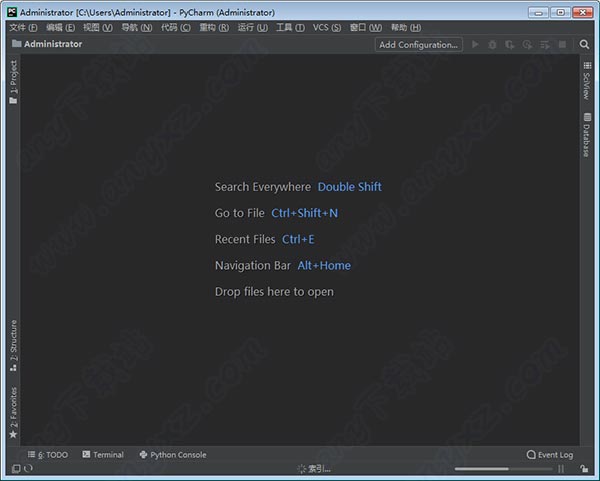Screen dimensions: 600x481
Task: Open the 窗口 (W) menu
Action: 365,28
